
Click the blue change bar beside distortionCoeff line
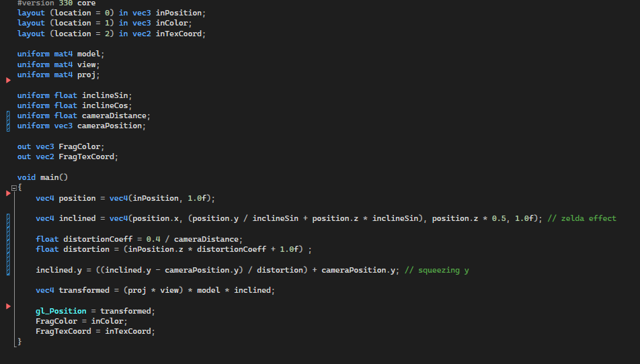[x=8, y=244]
